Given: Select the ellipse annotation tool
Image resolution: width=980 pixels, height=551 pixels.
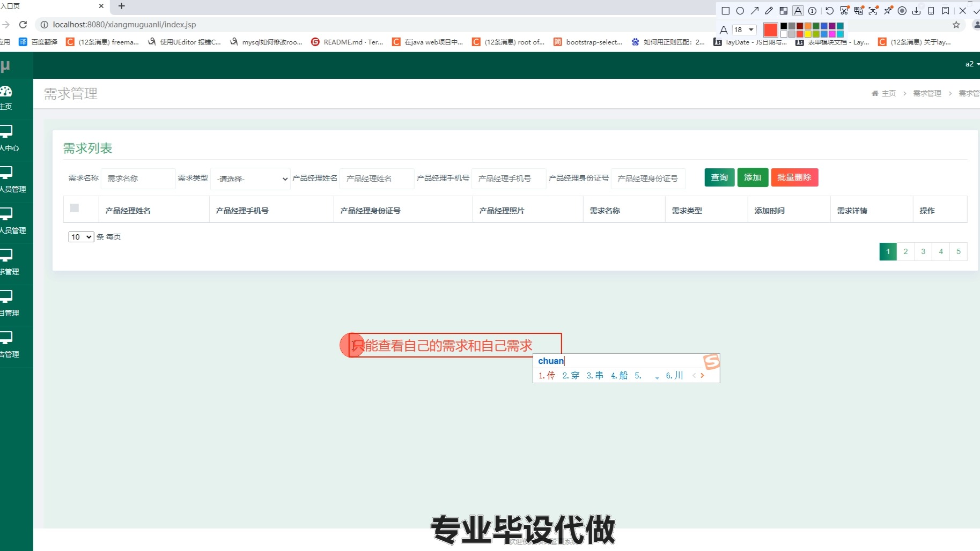Looking at the screenshot, I should (740, 11).
